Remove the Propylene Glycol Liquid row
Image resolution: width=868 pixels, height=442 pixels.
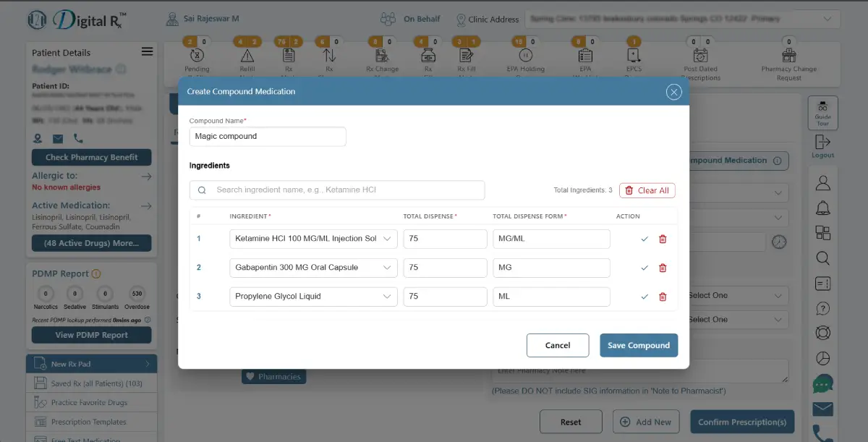click(663, 297)
